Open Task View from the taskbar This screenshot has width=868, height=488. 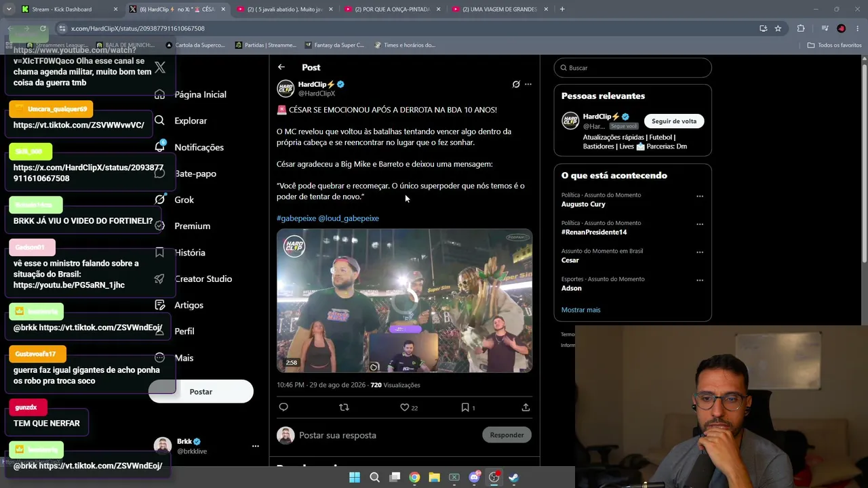(395, 477)
